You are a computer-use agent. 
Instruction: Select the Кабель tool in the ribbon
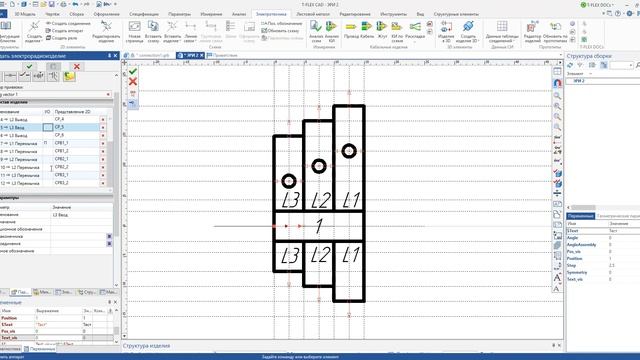367,31
